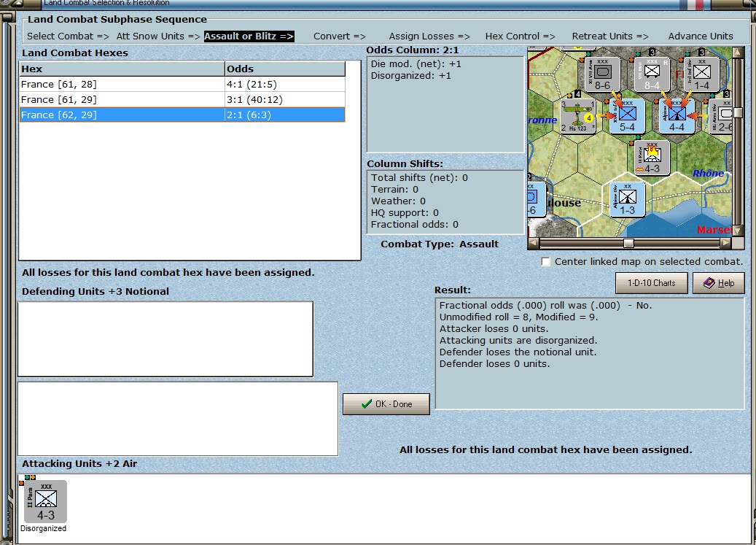Click the Disorganized label under attacking unit
Screen dimensions: 756x545
tap(43, 529)
